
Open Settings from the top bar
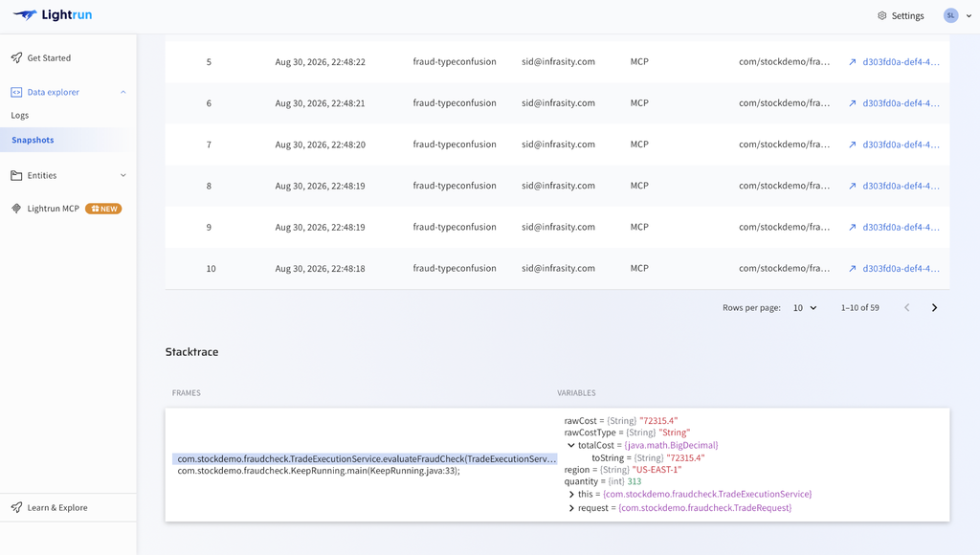pos(901,15)
